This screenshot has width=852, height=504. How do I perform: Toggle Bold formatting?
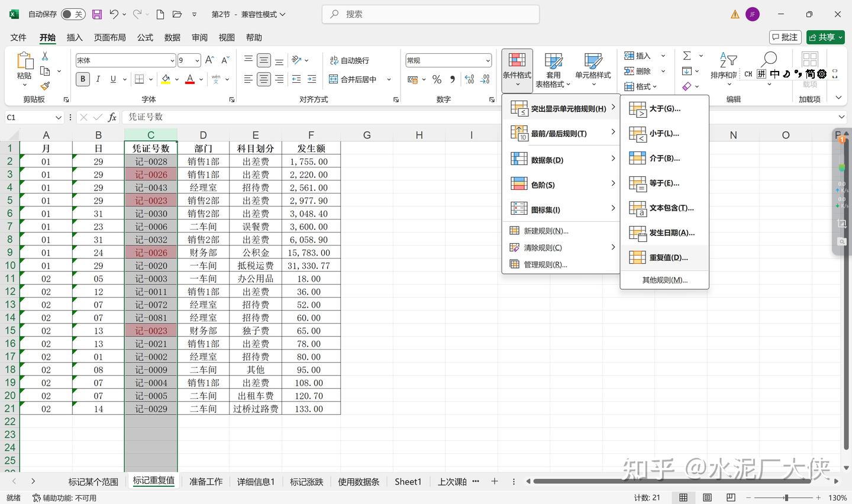click(x=83, y=79)
